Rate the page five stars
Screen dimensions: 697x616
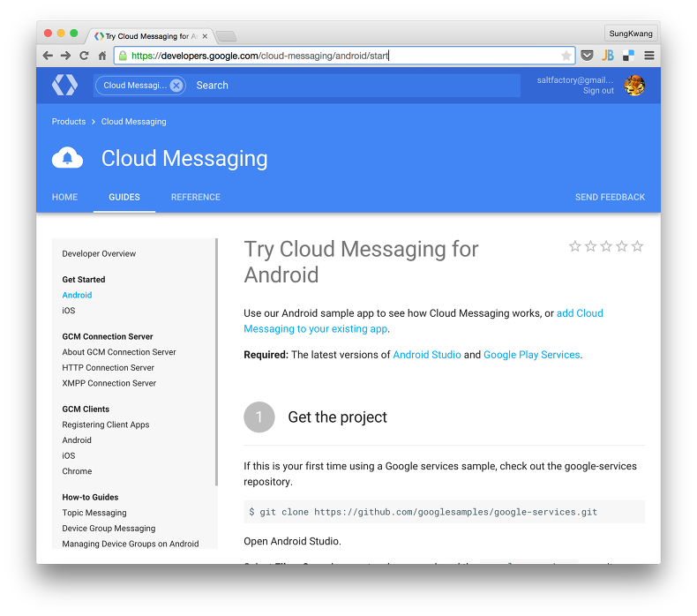click(x=637, y=246)
